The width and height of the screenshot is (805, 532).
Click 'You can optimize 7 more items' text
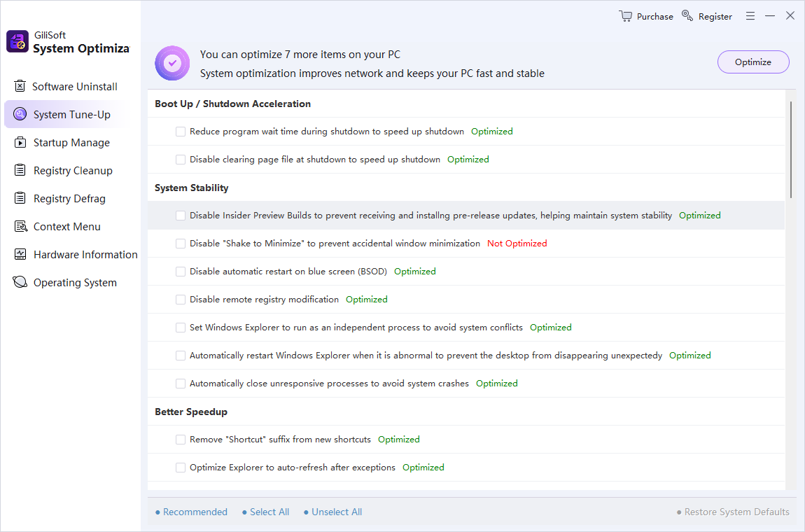tap(300, 55)
